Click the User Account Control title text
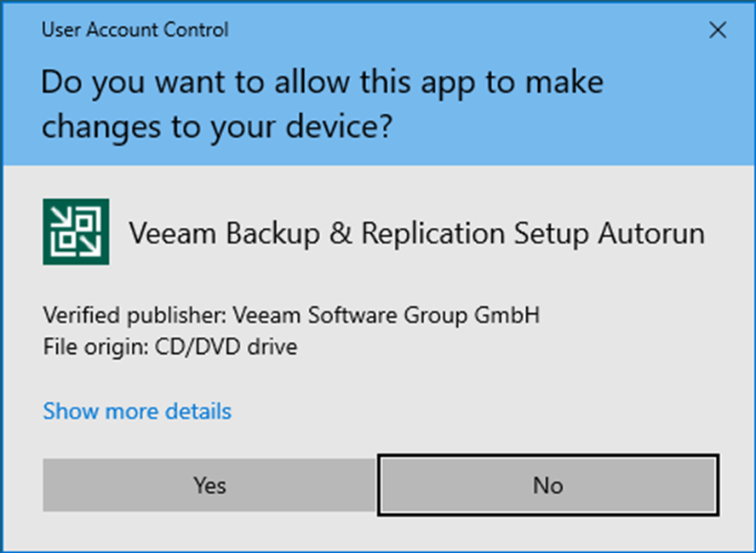 coord(135,30)
